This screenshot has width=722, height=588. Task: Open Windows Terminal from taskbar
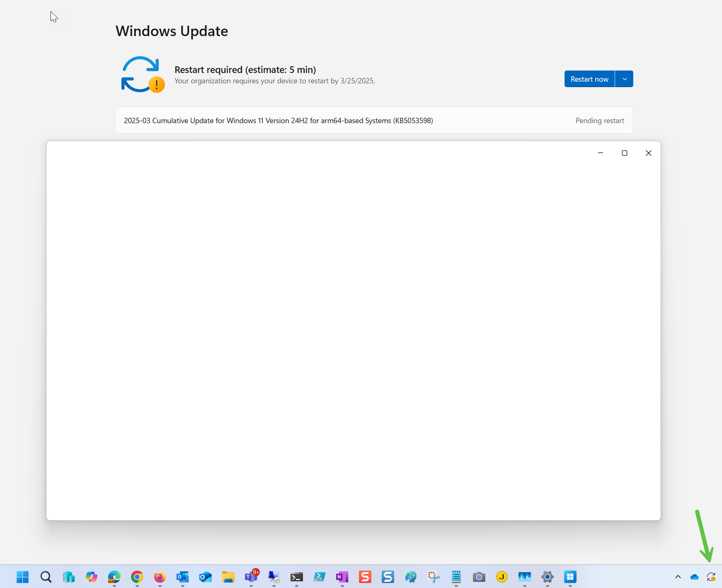click(x=297, y=577)
